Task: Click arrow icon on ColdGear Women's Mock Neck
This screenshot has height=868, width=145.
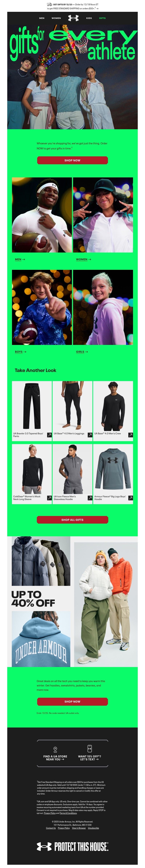Action: point(49,498)
